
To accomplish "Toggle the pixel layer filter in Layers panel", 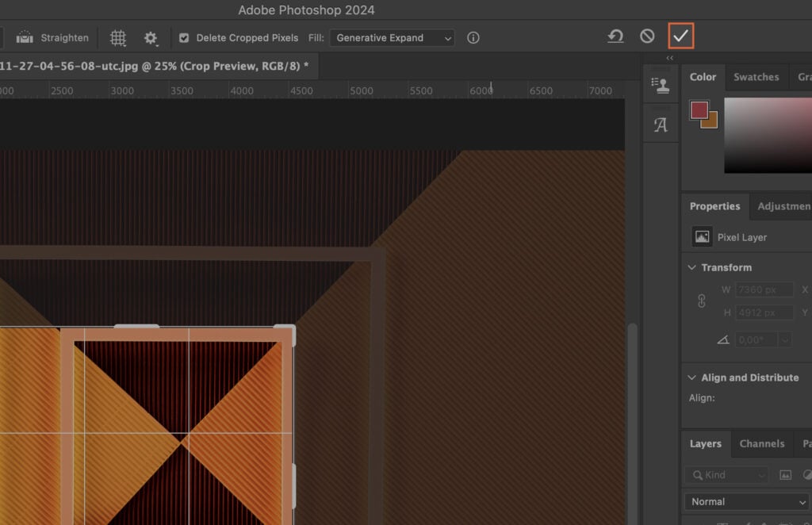I will [x=784, y=474].
